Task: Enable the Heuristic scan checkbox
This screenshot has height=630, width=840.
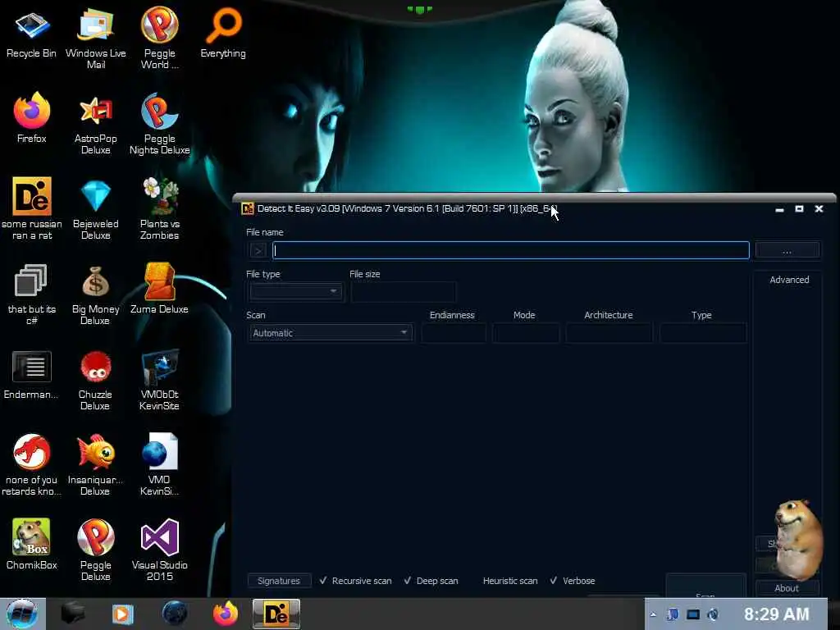Action: [x=504, y=581]
